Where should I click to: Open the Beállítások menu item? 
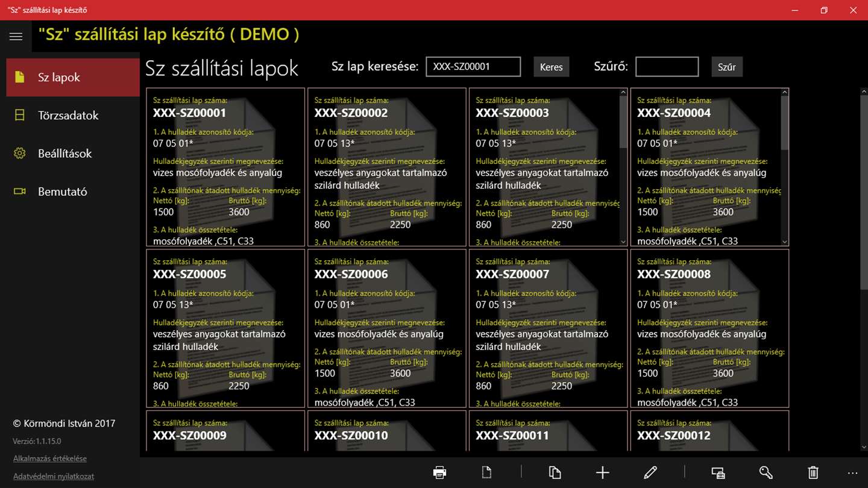pos(73,153)
